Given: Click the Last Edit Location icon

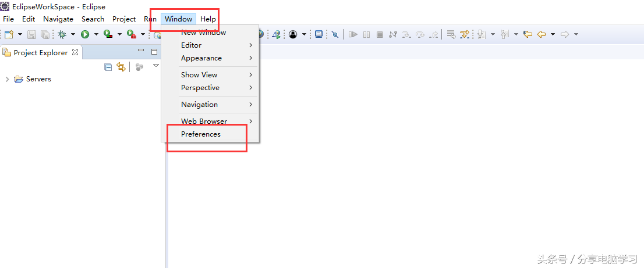Looking at the screenshot, I should pyautogui.click(x=528, y=34).
